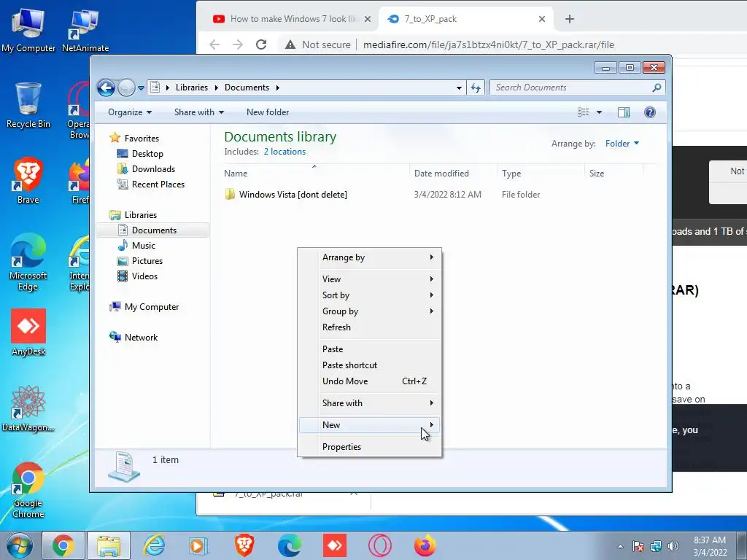Open the Music library
Viewport: 747px width, 560px height.
144,246
